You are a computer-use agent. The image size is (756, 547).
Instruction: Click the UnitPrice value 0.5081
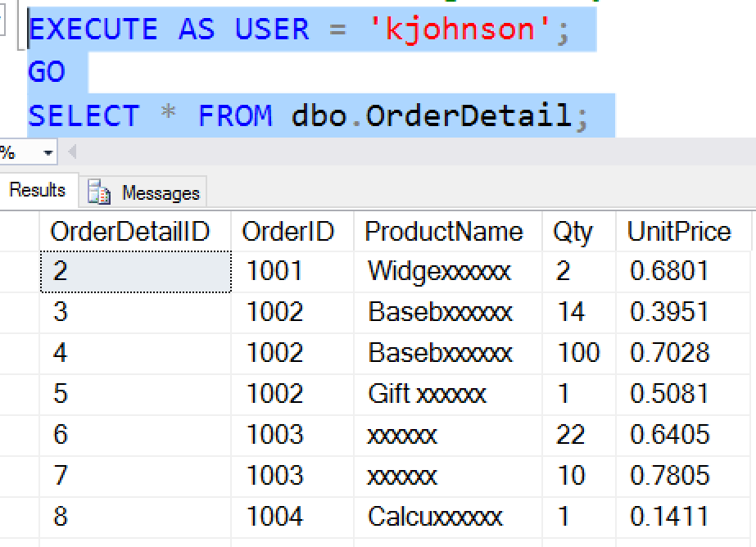coord(683,394)
